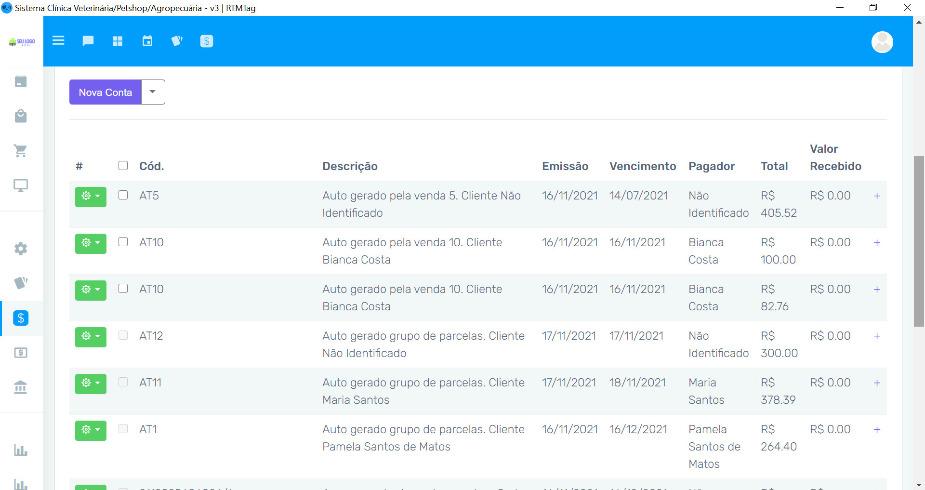Open green gear actions dropdown for AT11

click(90, 384)
